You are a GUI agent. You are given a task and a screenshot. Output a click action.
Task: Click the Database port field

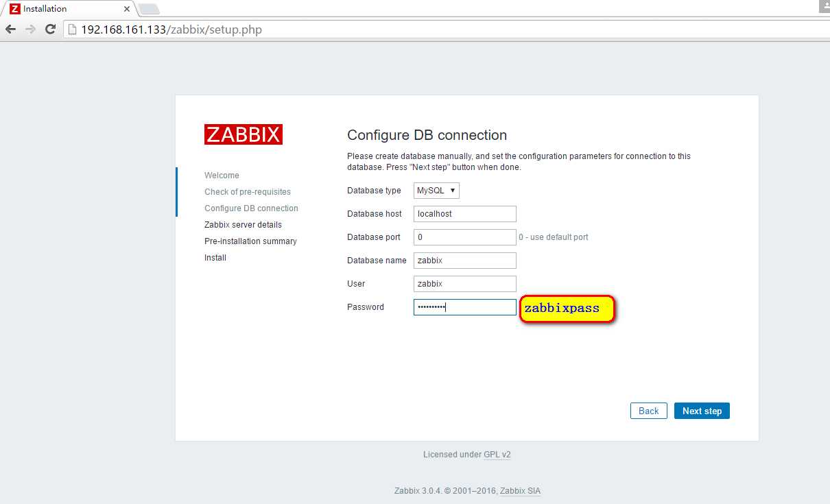(465, 237)
